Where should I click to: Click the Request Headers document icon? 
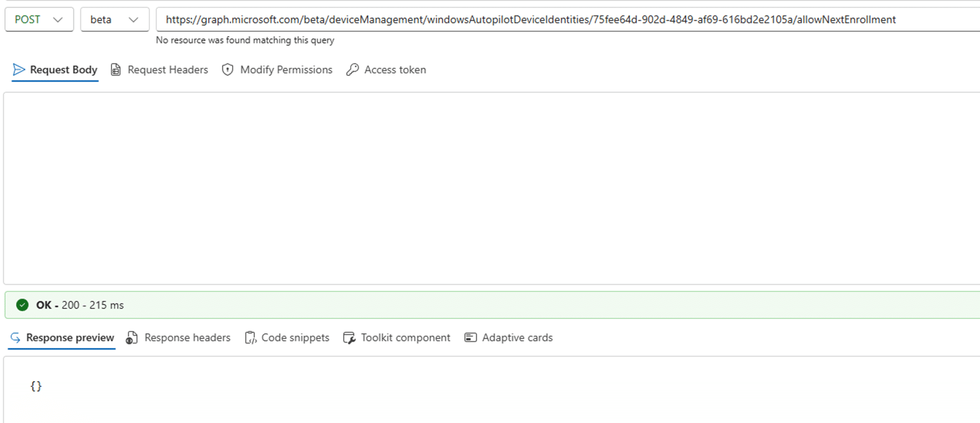click(x=116, y=70)
